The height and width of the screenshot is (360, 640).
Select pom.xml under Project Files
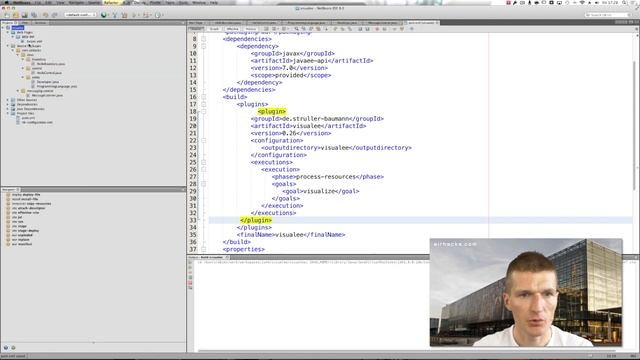[28, 118]
